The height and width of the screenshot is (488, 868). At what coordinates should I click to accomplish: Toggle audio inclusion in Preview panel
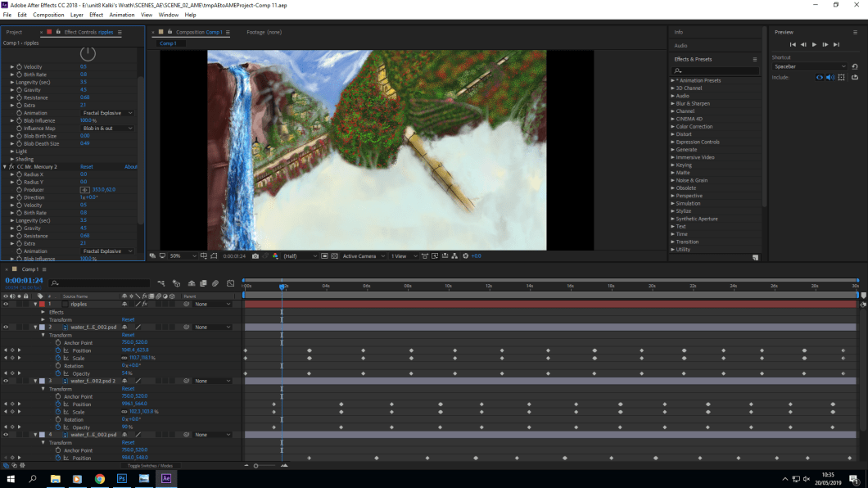pyautogui.click(x=830, y=78)
